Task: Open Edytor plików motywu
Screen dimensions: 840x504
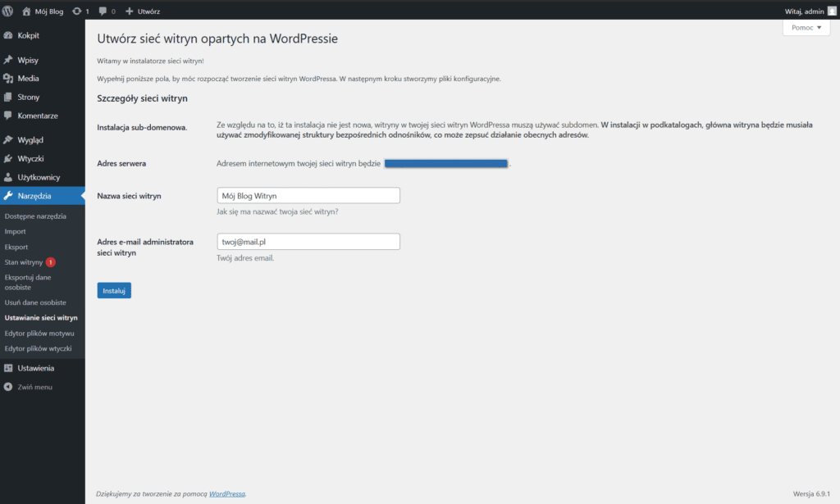Action: tap(39, 334)
